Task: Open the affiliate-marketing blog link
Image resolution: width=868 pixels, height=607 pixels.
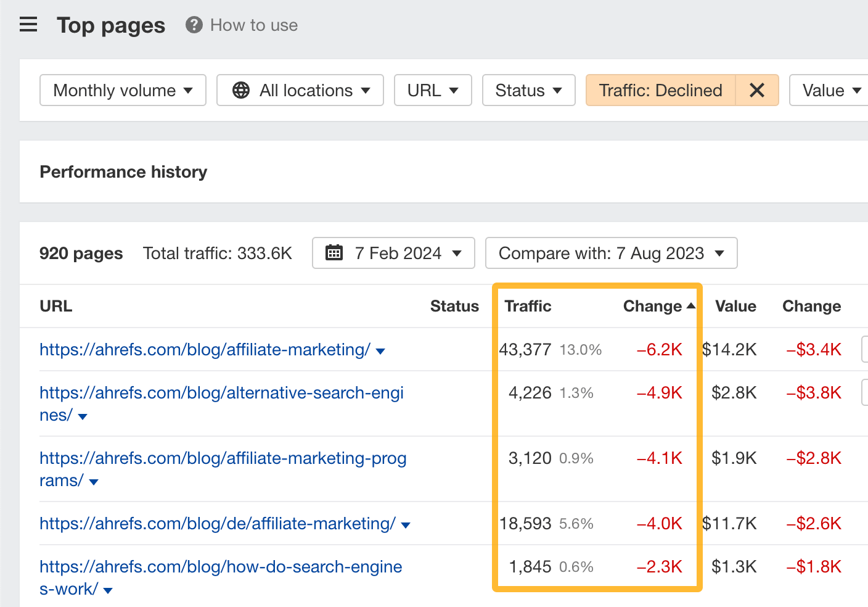Action: [202, 350]
